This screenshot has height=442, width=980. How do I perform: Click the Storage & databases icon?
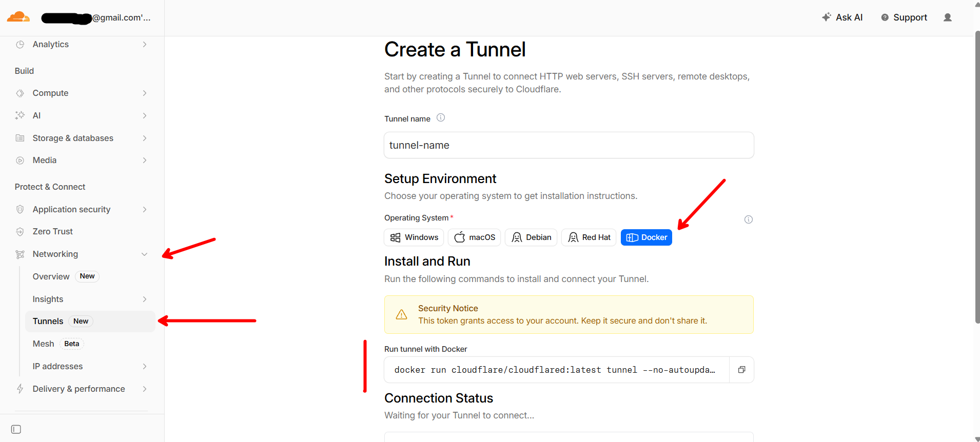tap(20, 138)
